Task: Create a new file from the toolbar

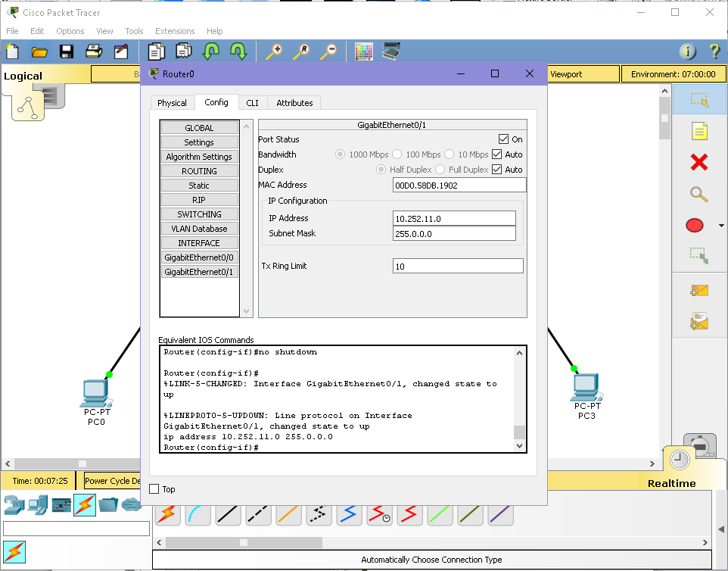Action: 13,51
